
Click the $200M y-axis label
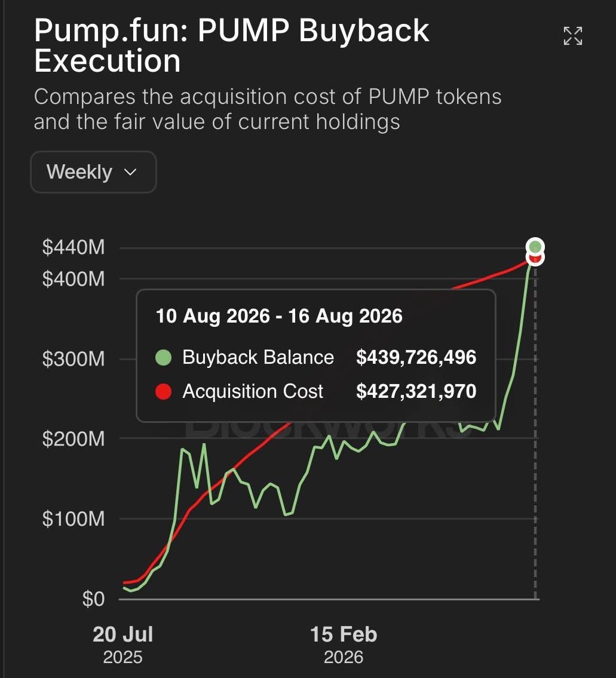coord(73,439)
